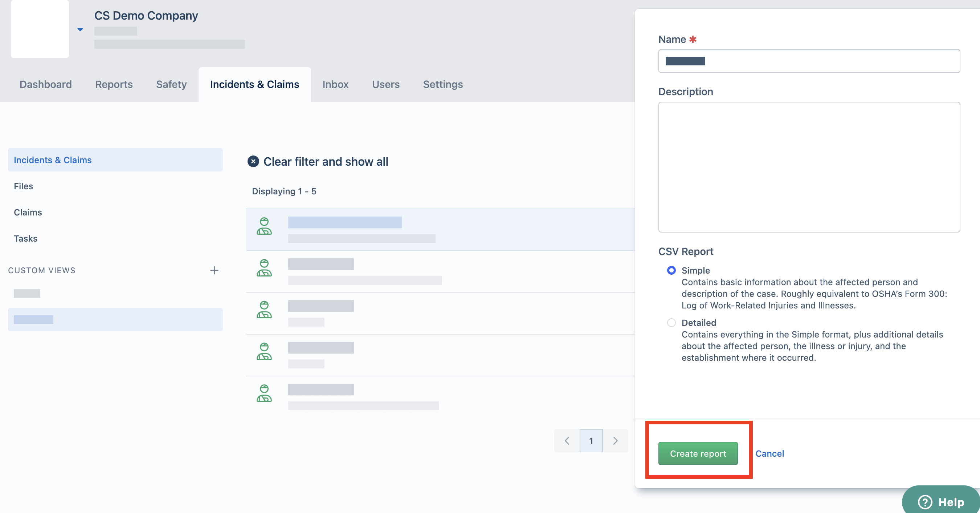Image resolution: width=980 pixels, height=513 pixels.
Task: Click the fourth incident's injured worker icon
Action: click(264, 352)
